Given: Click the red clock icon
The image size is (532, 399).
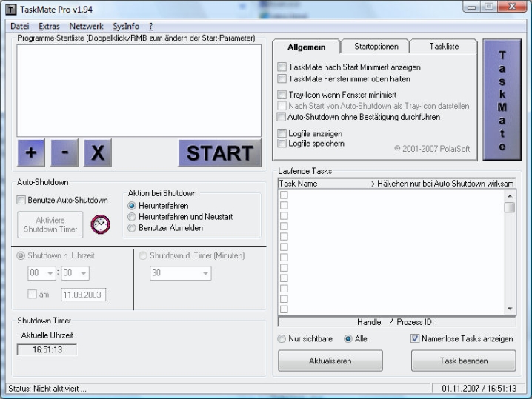Looking at the screenshot, I should pos(100,224).
